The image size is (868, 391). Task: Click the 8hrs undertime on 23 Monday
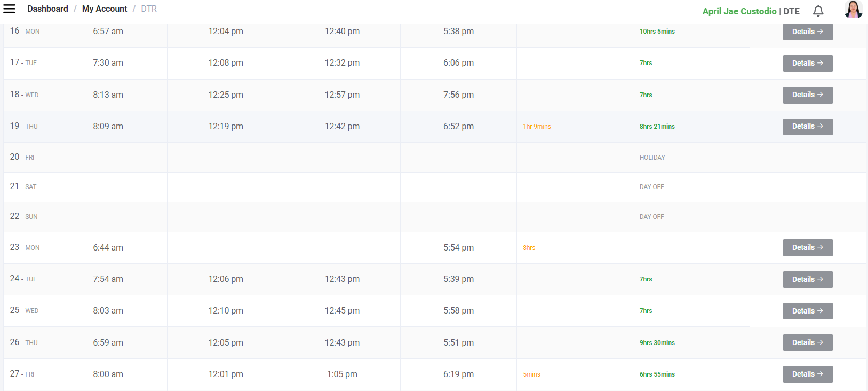pyautogui.click(x=529, y=248)
